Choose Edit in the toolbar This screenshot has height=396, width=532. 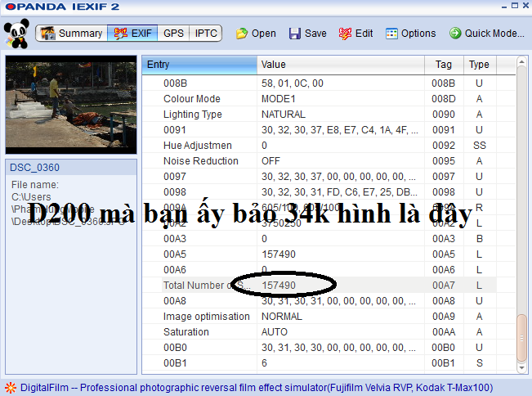click(355, 34)
